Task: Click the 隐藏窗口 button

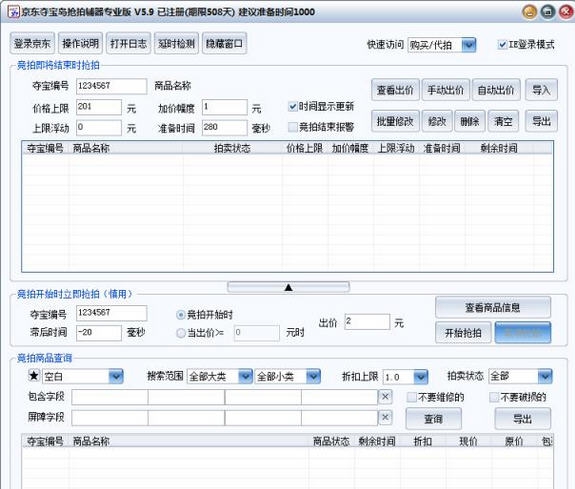Action: [x=224, y=43]
